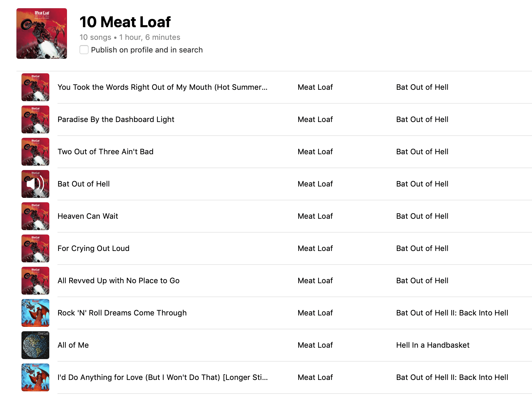This screenshot has height=397, width=532.
Task: Click album art for For Crying Out Loud
Action: coord(35,248)
